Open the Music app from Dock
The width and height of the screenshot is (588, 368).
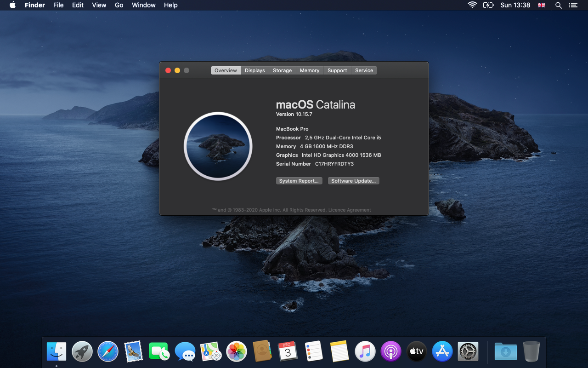coord(365,352)
